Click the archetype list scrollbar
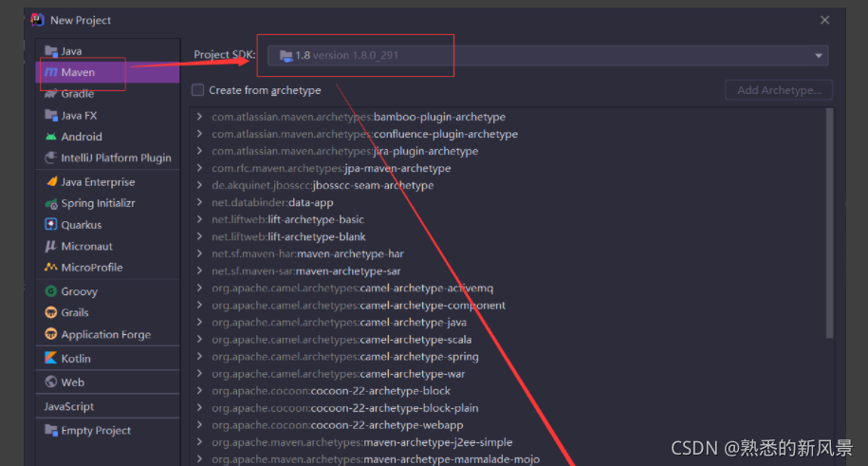 coord(829,223)
